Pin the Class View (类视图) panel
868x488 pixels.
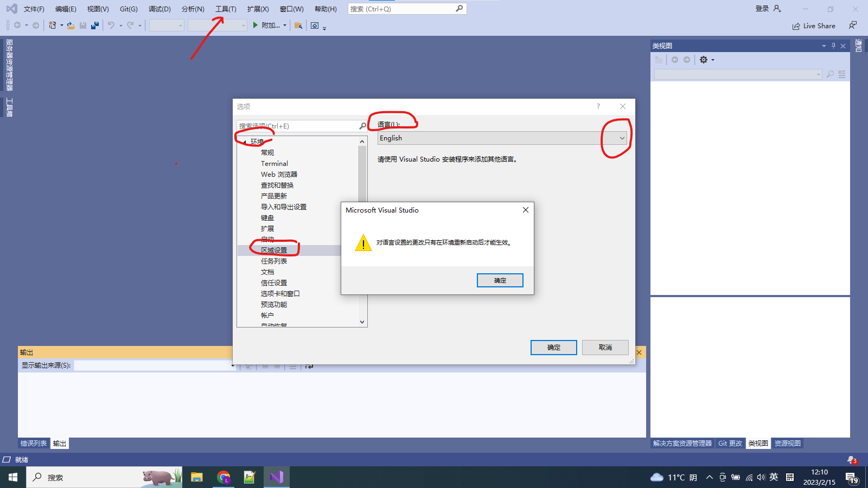[x=833, y=46]
